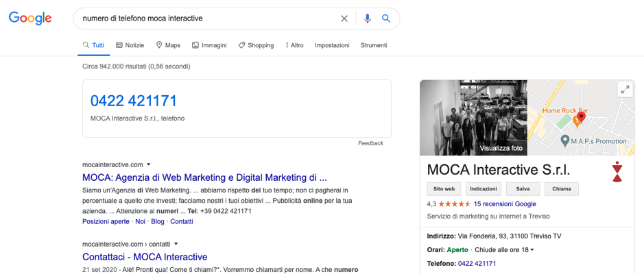The image size is (644, 274).
Task: Open Strumenti search tools
Action: tap(374, 45)
